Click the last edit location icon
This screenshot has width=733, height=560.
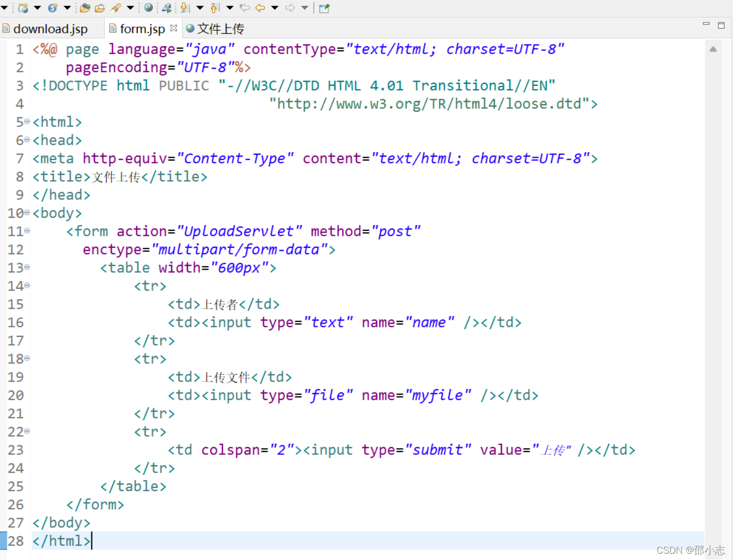point(245,8)
